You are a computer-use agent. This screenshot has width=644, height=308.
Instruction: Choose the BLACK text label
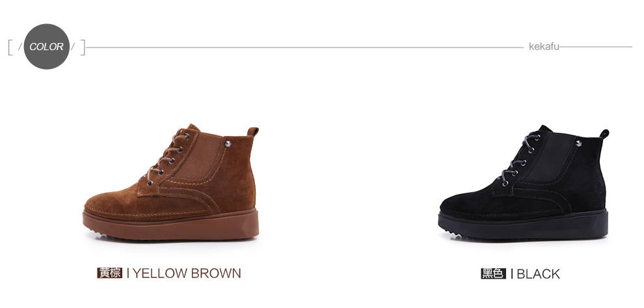tap(538, 274)
